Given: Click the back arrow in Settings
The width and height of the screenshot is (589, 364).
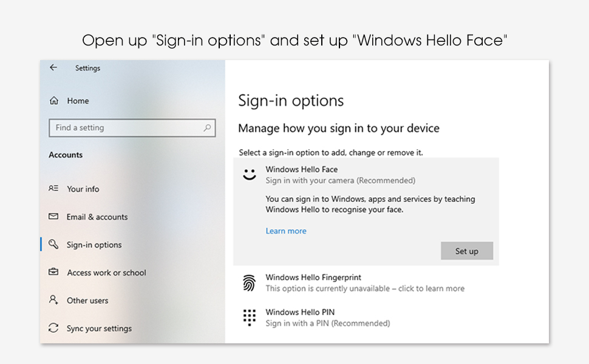Looking at the screenshot, I should pos(53,68).
